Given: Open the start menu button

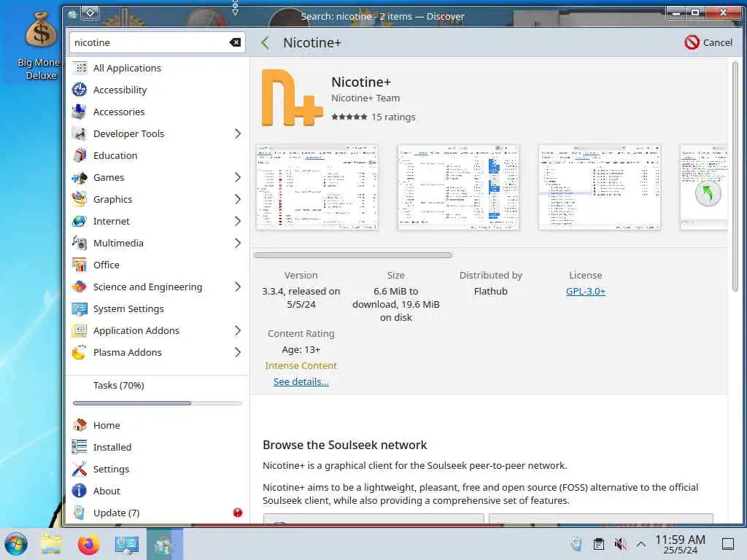Looking at the screenshot, I should [16, 544].
